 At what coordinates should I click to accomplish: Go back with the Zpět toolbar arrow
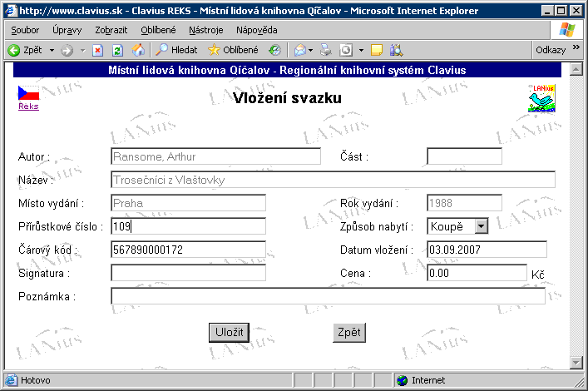coord(25,50)
